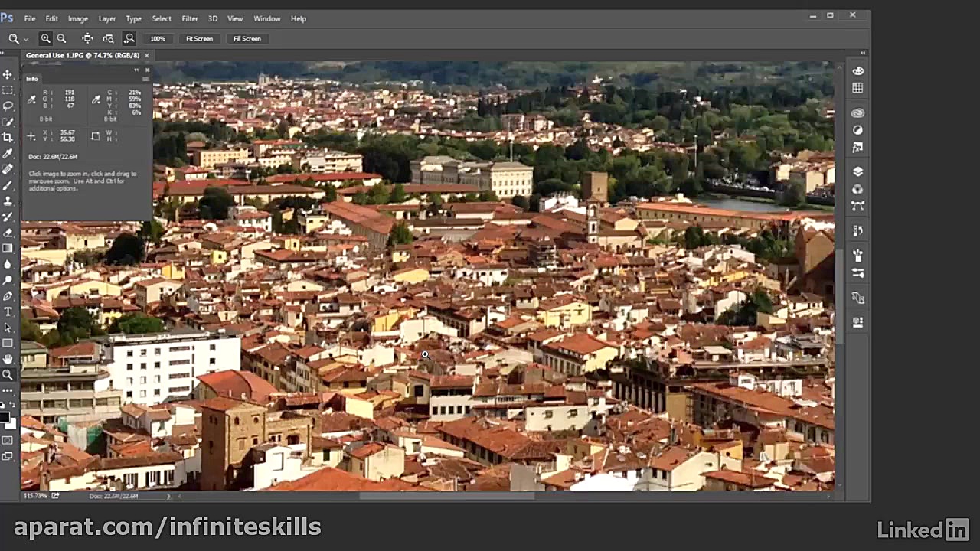Open the Channels panel icon
Viewport: 980px width, 551px height.
(857, 189)
